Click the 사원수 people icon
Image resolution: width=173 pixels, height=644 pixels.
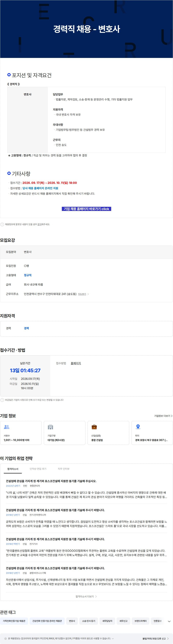7,427
